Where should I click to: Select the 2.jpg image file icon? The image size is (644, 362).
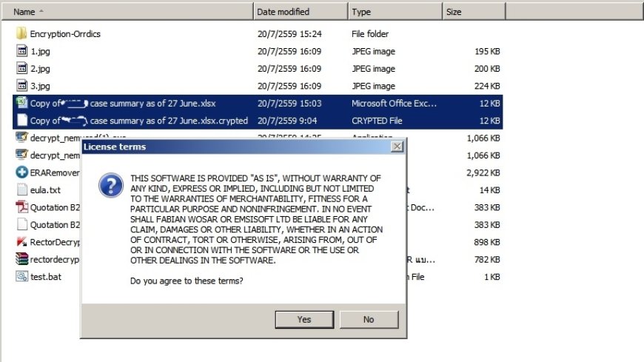pyautogui.click(x=21, y=68)
